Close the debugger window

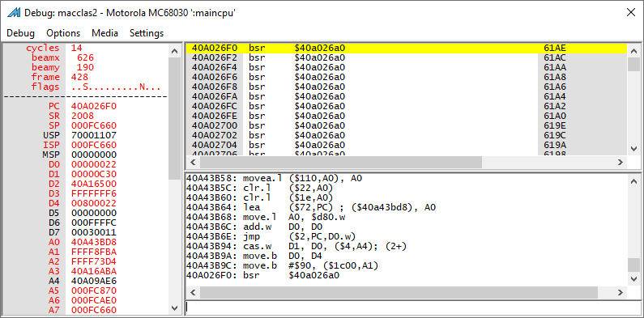click(x=631, y=12)
